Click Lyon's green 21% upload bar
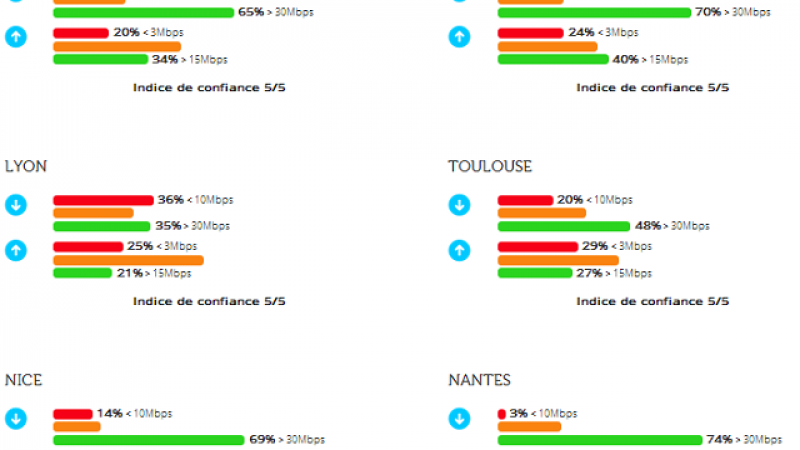 (82, 273)
